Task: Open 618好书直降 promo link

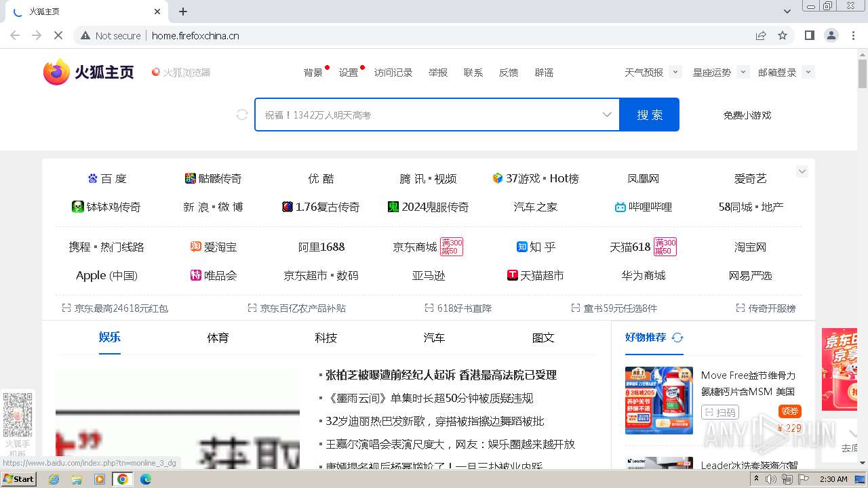Action: tap(458, 308)
